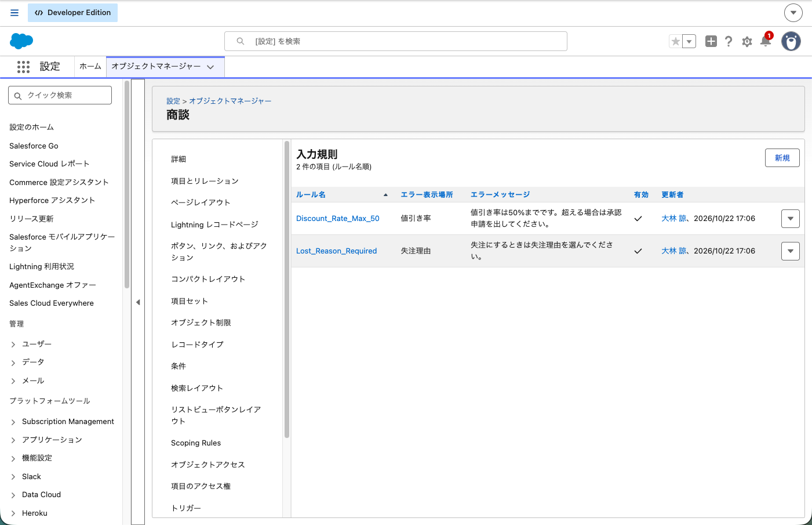Open the hamburger menu at top left
Image resolution: width=812 pixels, height=525 pixels.
click(14, 13)
